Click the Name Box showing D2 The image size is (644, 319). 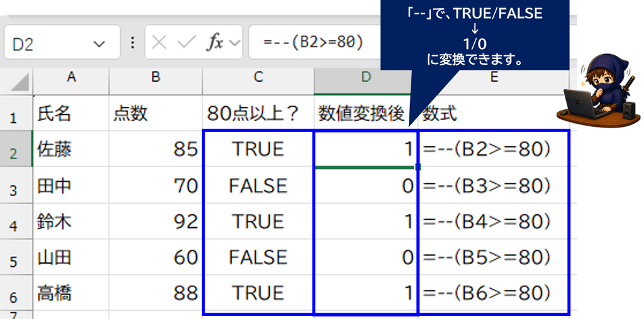coord(62,42)
